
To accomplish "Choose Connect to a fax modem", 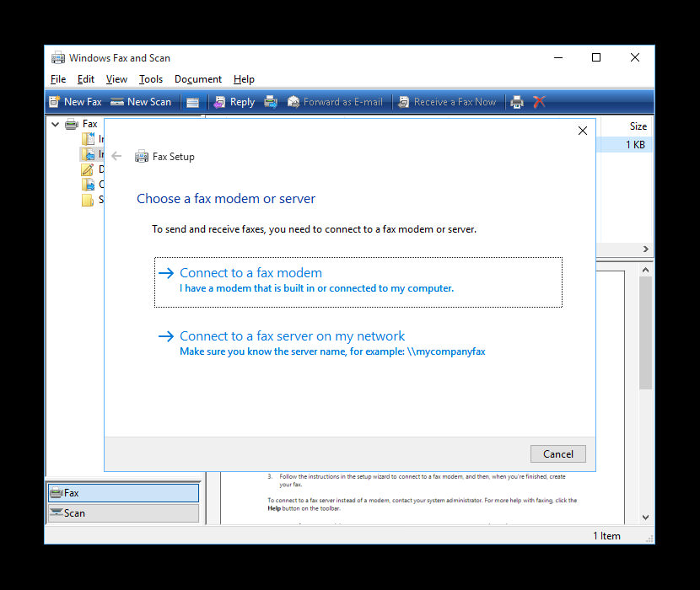I will coord(250,272).
